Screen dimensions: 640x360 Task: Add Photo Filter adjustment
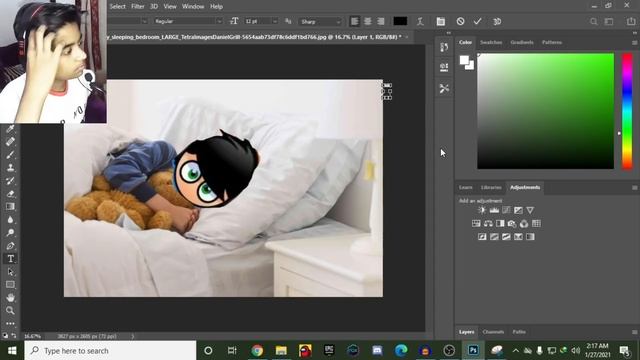(512, 223)
